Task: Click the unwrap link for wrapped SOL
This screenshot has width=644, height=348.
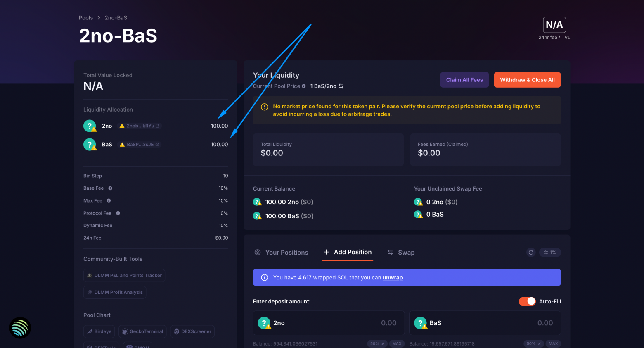Action: (x=392, y=277)
